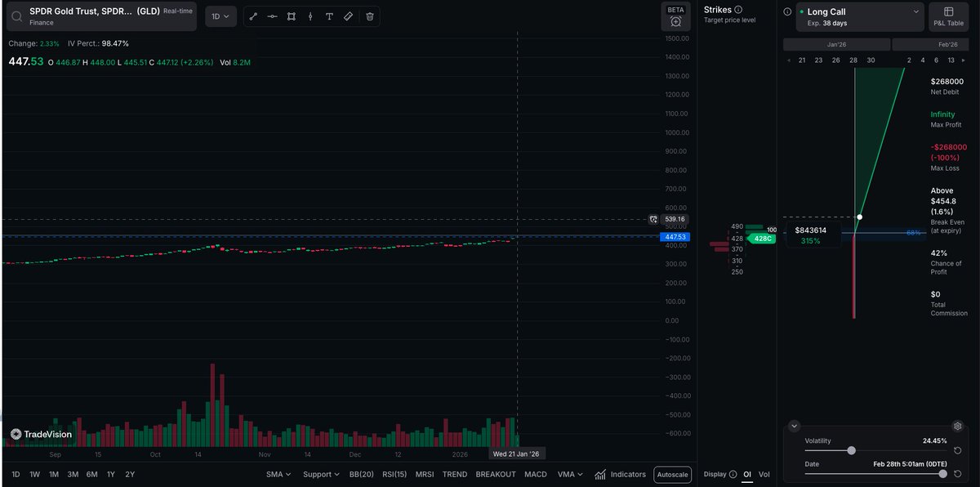Toggle the Autoscale button
This screenshot has width=980, height=487.
tap(673, 474)
